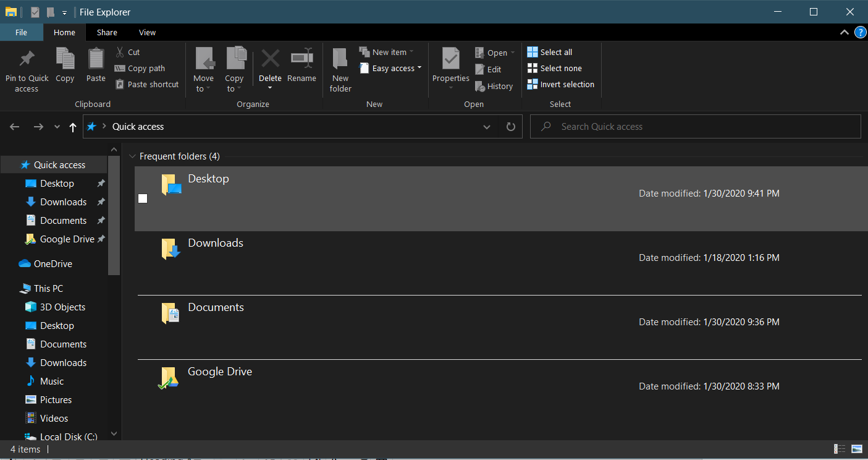
Task: Click the Copy ribbon icon
Action: click(65, 59)
